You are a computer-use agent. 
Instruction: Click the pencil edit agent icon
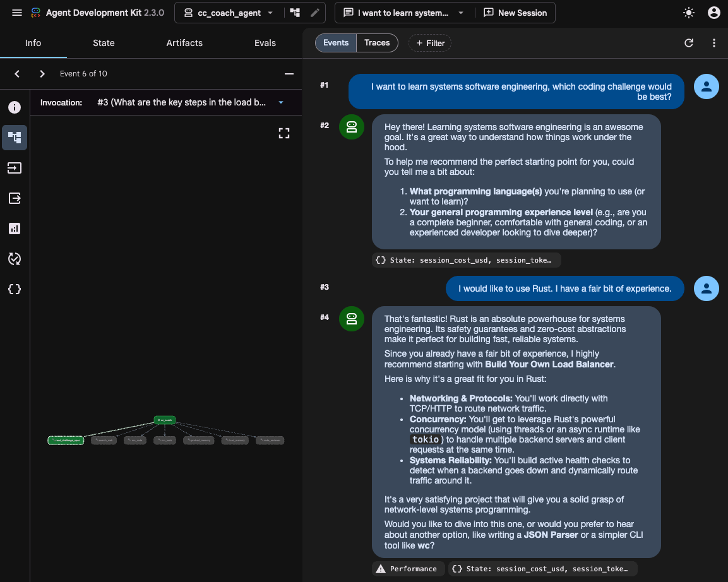click(x=315, y=13)
